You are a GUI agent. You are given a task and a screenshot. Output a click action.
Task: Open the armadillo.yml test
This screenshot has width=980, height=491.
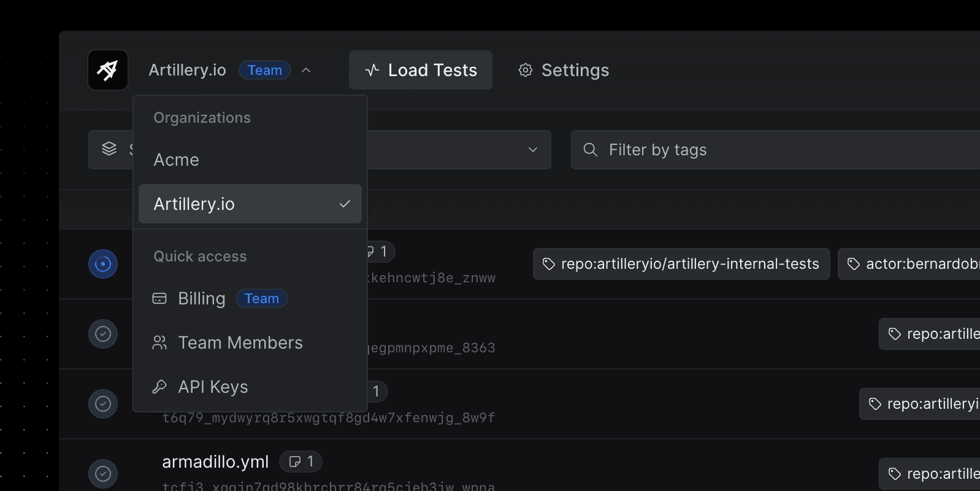point(215,462)
